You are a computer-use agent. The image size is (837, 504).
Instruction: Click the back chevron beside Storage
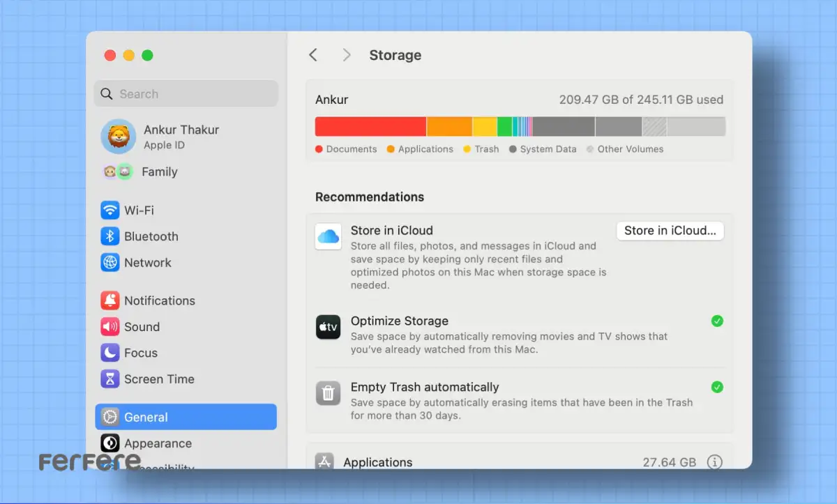click(x=313, y=55)
